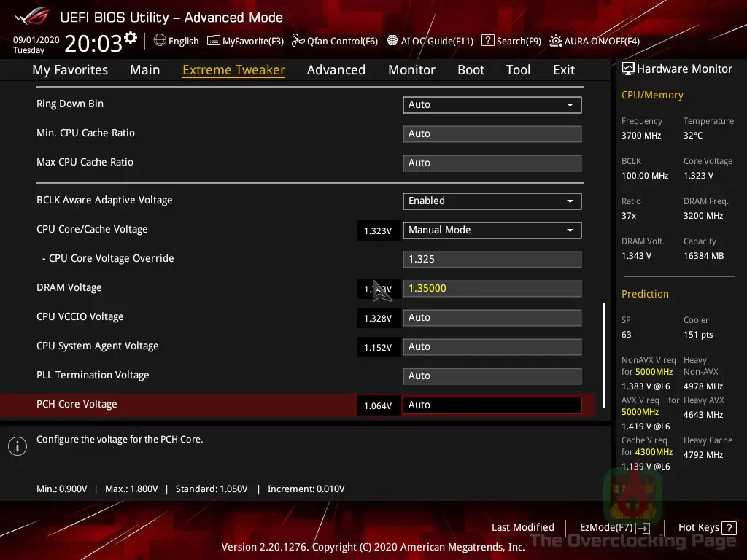Open Qfan Control settings

334,41
